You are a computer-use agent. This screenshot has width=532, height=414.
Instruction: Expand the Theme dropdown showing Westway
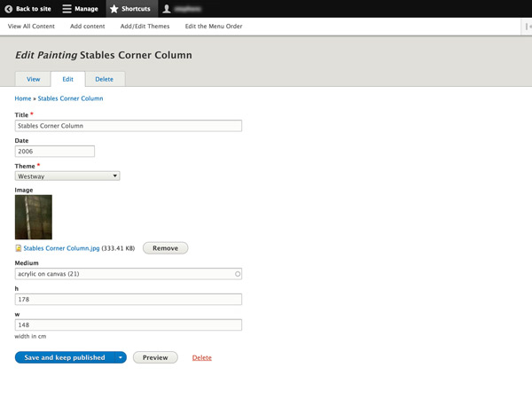tap(67, 176)
